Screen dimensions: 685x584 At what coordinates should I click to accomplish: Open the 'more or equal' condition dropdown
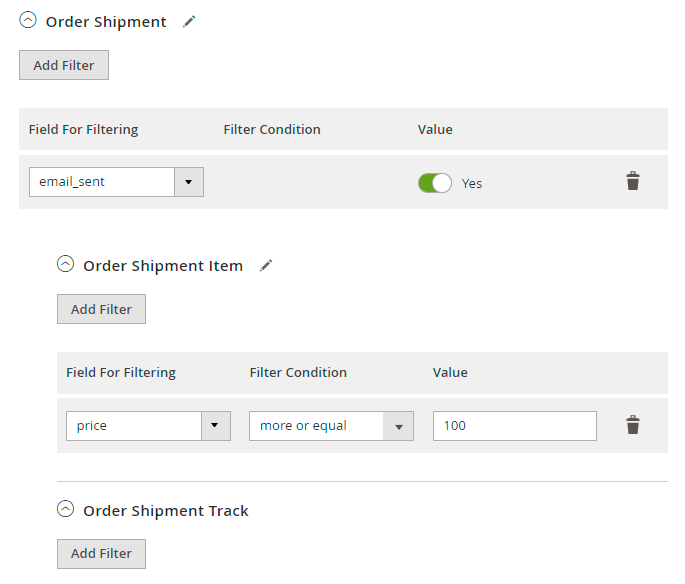(x=332, y=426)
